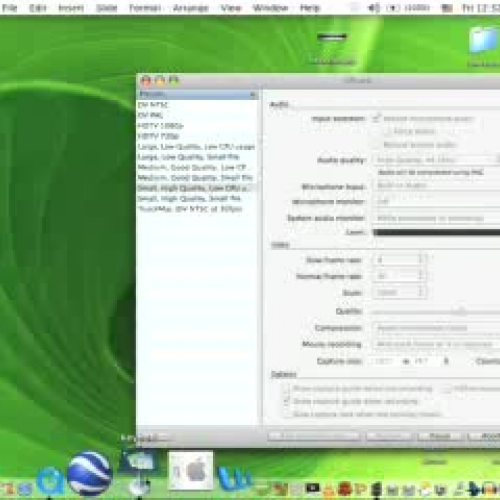Open the View menu
The height and width of the screenshot is (500, 500).
(231, 8)
